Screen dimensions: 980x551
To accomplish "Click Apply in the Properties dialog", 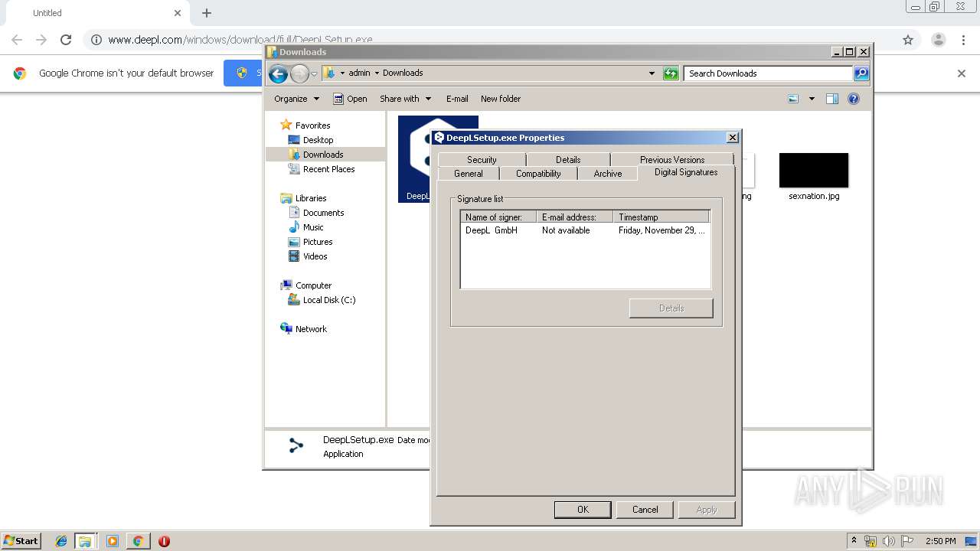I will [x=707, y=510].
